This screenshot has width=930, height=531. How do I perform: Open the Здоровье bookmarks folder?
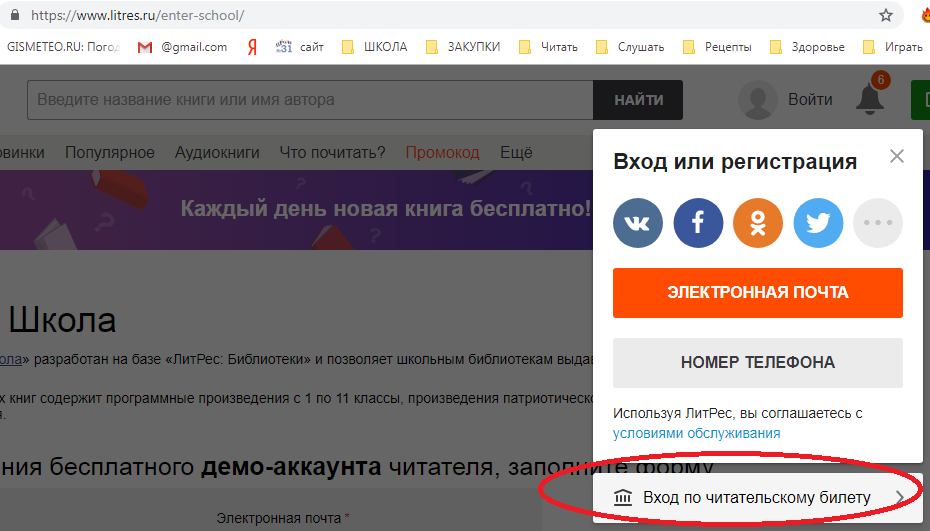807,47
